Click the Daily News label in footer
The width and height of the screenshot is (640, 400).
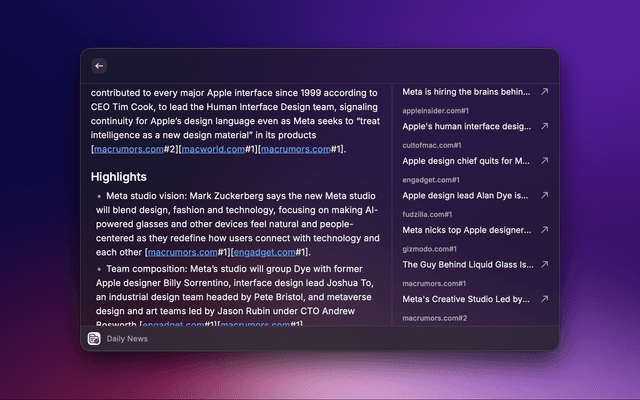coord(127,339)
